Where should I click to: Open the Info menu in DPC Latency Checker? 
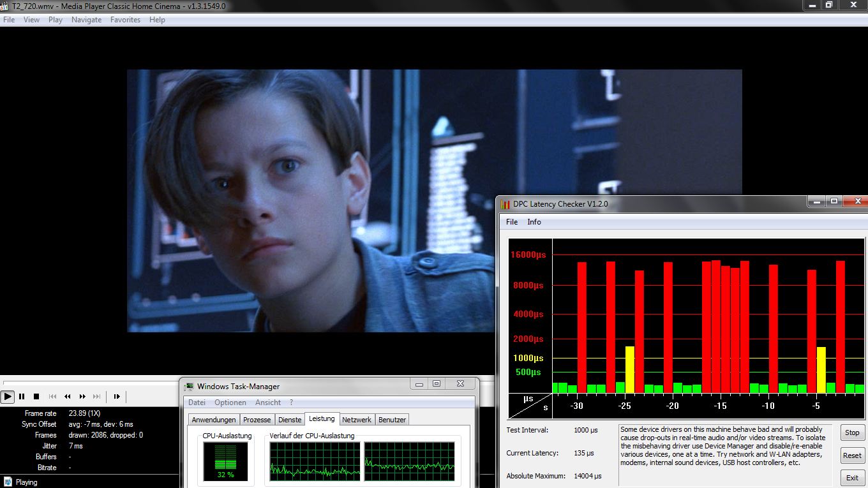534,222
